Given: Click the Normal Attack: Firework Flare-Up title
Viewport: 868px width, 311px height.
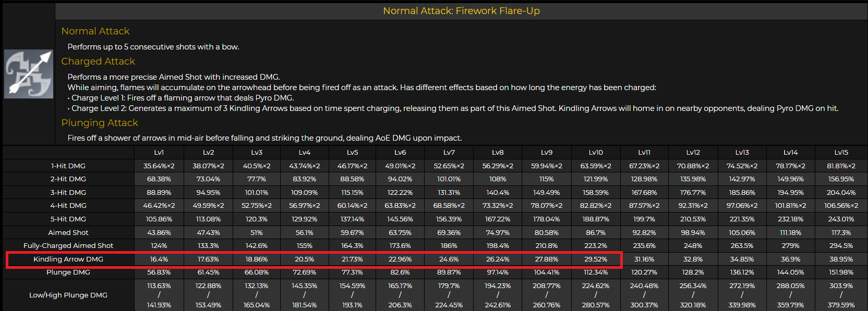Looking at the screenshot, I should [x=461, y=11].
